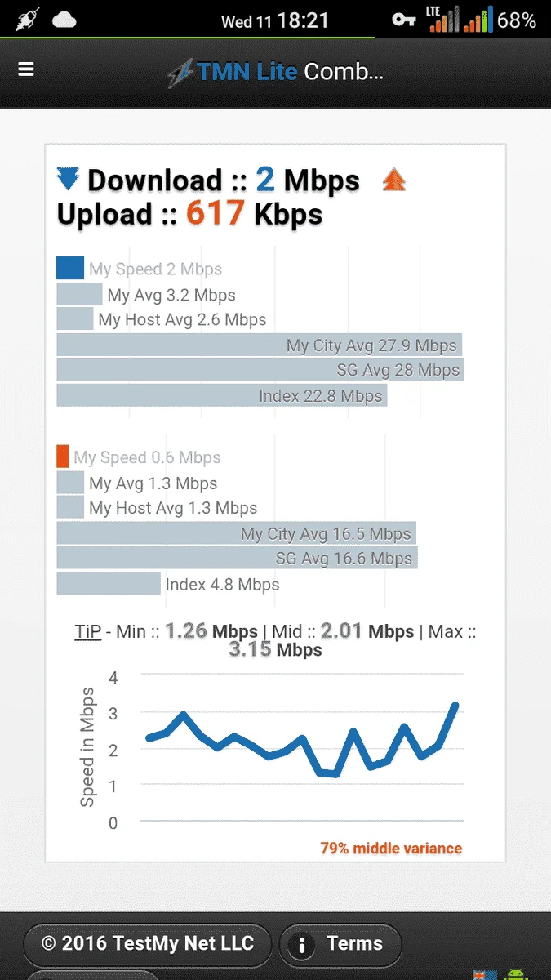Tap the cloud icon in status bar
Image resolution: width=551 pixels, height=980 pixels.
pos(64,19)
